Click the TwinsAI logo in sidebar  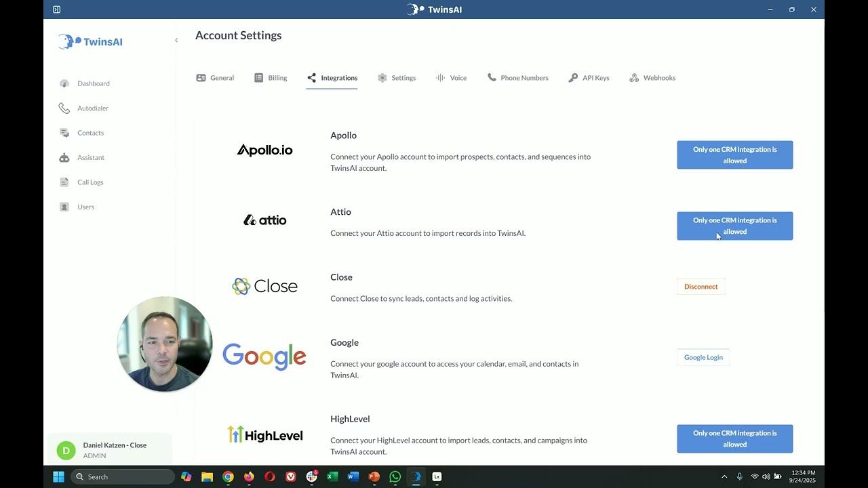(90, 41)
